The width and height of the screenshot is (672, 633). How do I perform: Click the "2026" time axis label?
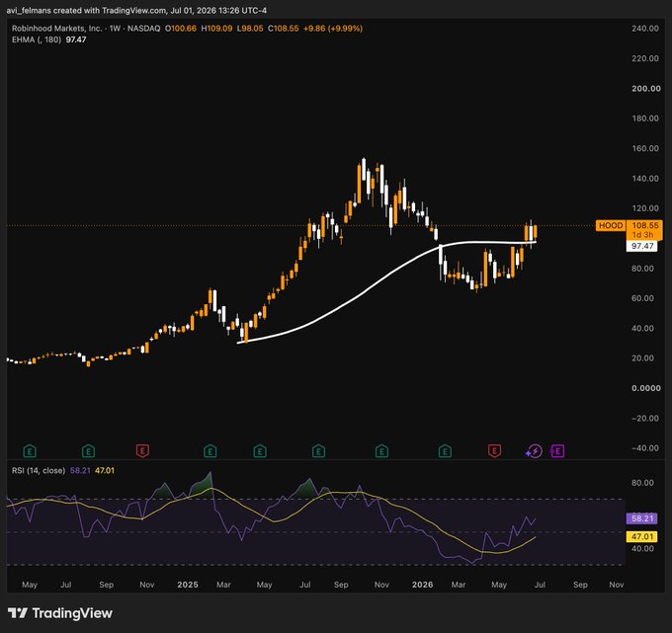tap(423, 585)
